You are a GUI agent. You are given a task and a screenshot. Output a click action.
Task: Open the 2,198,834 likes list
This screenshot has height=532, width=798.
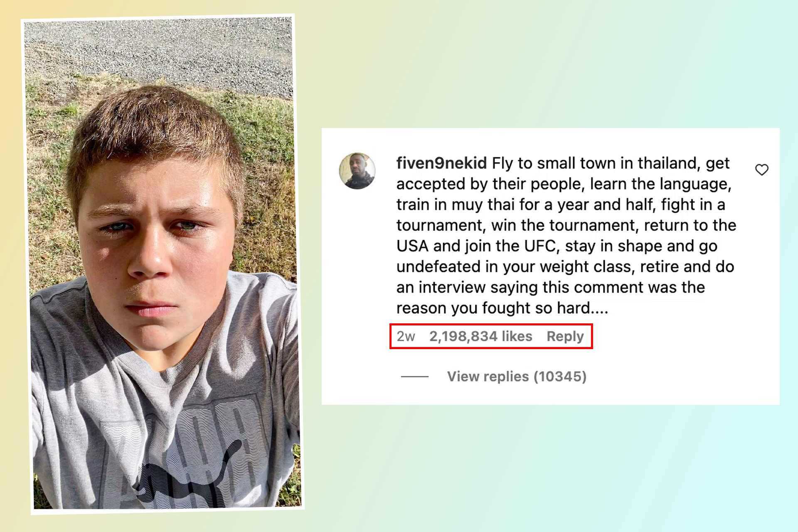pos(480,336)
